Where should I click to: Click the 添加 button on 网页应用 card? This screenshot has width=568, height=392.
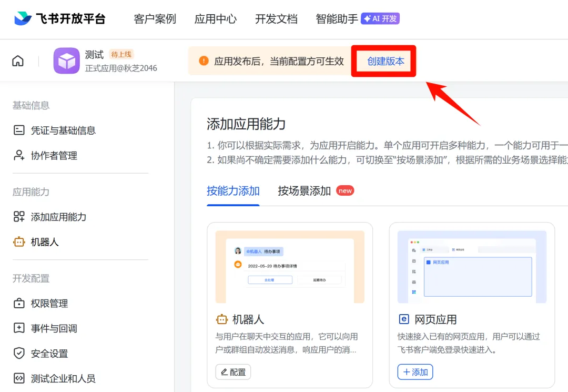[x=415, y=372]
